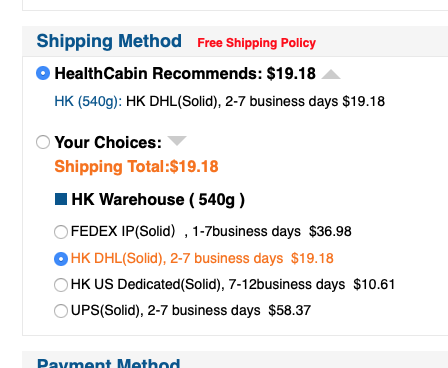
Task: Click the UPS(Solid) $58.37 label
Action: 191,310
